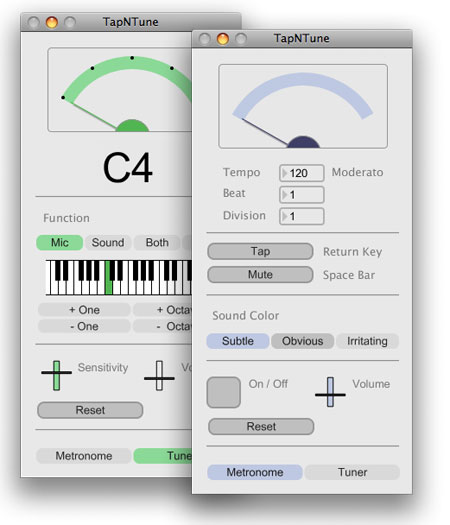Viewport: 450px width, 525px height.
Task: Click Reset in the back tuner window
Action: 90,410
